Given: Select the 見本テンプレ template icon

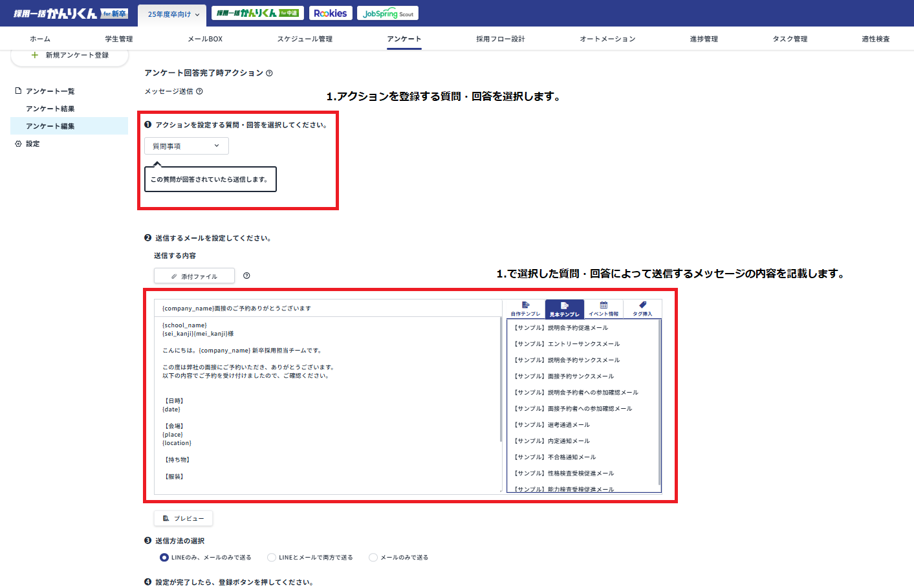Looking at the screenshot, I should (565, 305).
